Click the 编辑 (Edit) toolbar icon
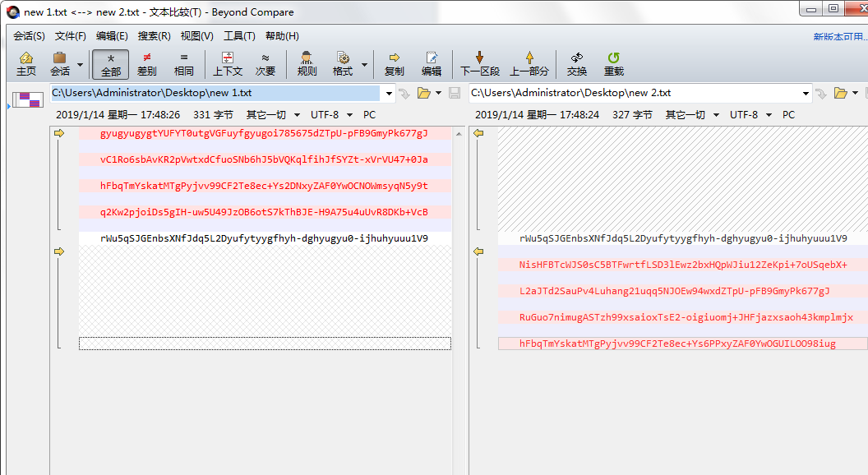Image resolution: width=868 pixels, height=475 pixels. (x=432, y=64)
